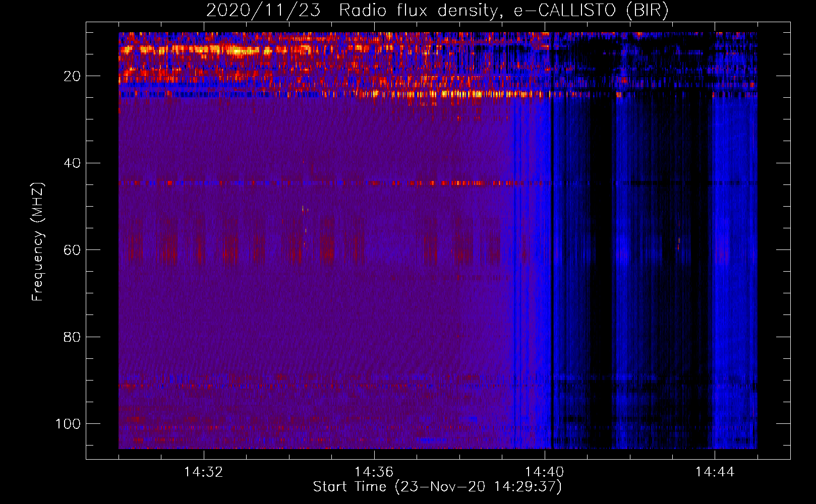Viewport: 816px width, 504px height.
Task: Click the 100 MHz frequency tick label
Action: 68,424
